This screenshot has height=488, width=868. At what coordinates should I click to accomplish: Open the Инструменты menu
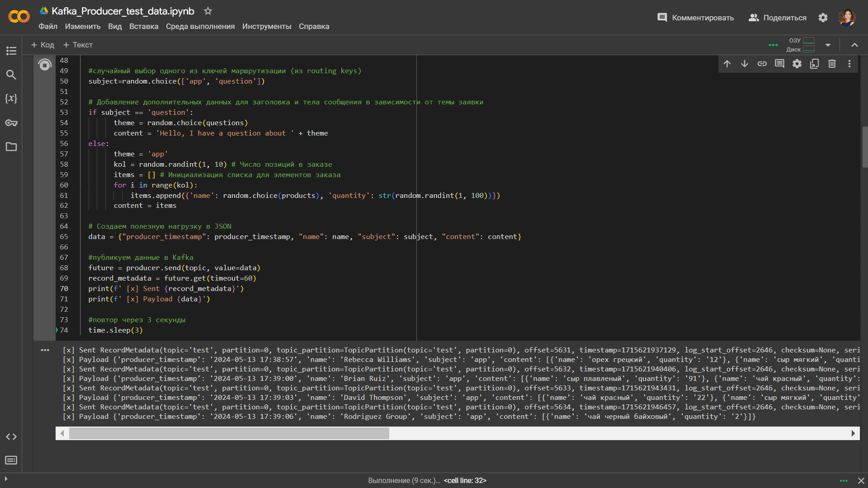click(x=267, y=26)
